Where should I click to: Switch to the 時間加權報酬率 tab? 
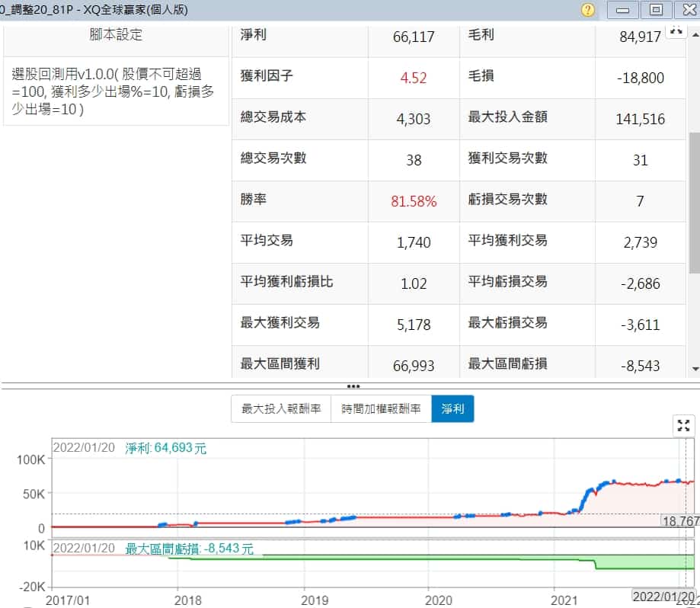[x=381, y=409]
